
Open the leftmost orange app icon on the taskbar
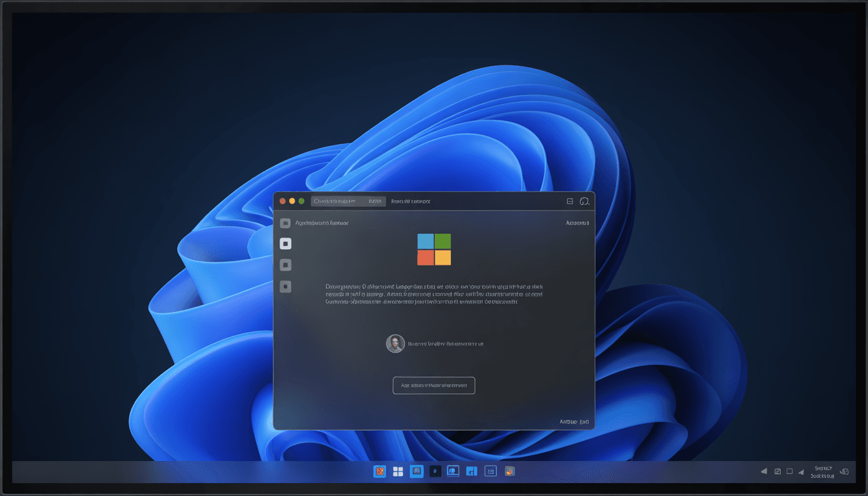(x=380, y=472)
